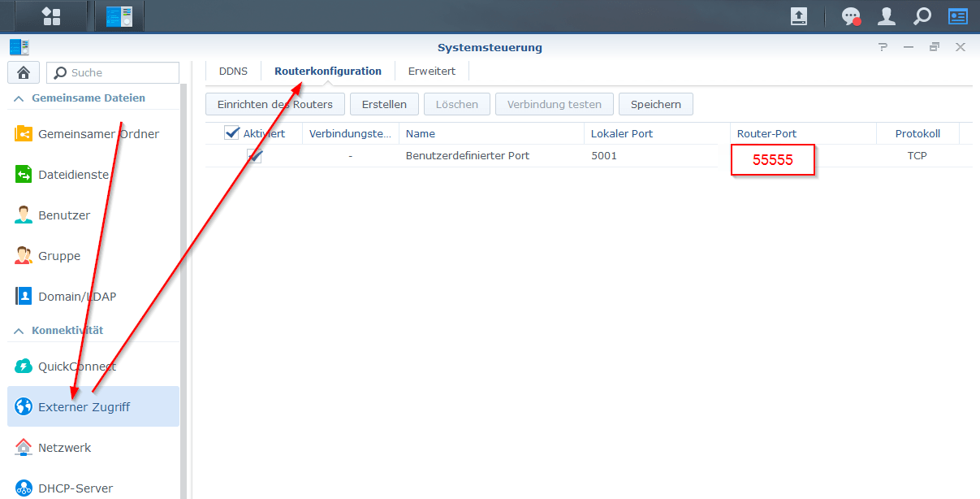The width and height of the screenshot is (980, 499).
Task: Toggle the Aktiviert header checkbox
Action: pos(231,133)
